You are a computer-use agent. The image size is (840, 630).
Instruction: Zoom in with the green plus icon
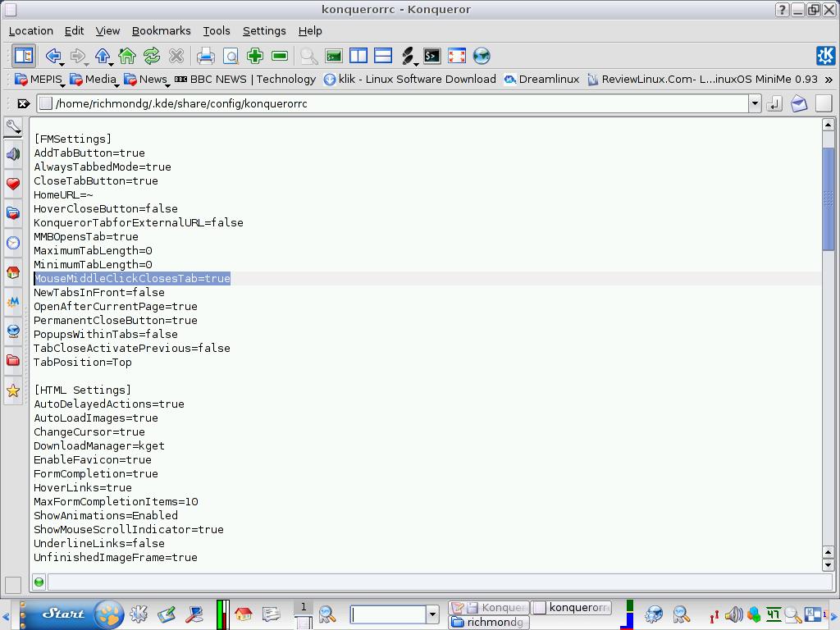coord(255,56)
